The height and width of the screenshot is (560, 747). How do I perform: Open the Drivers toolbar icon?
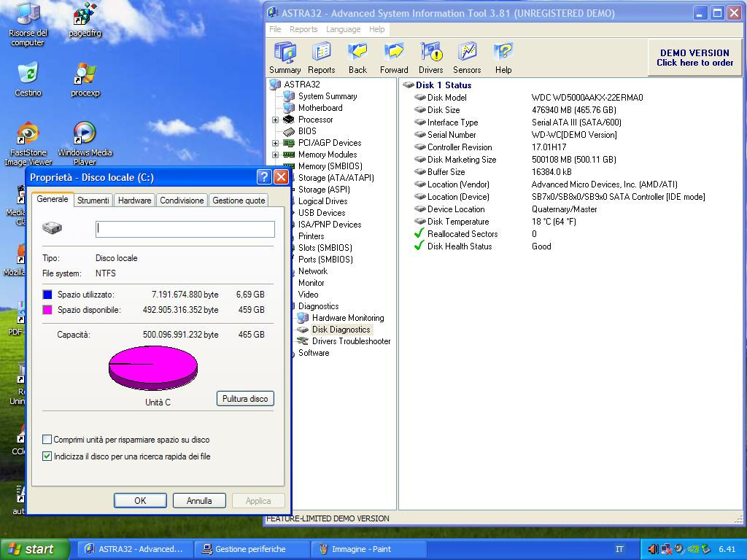click(430, 53)
